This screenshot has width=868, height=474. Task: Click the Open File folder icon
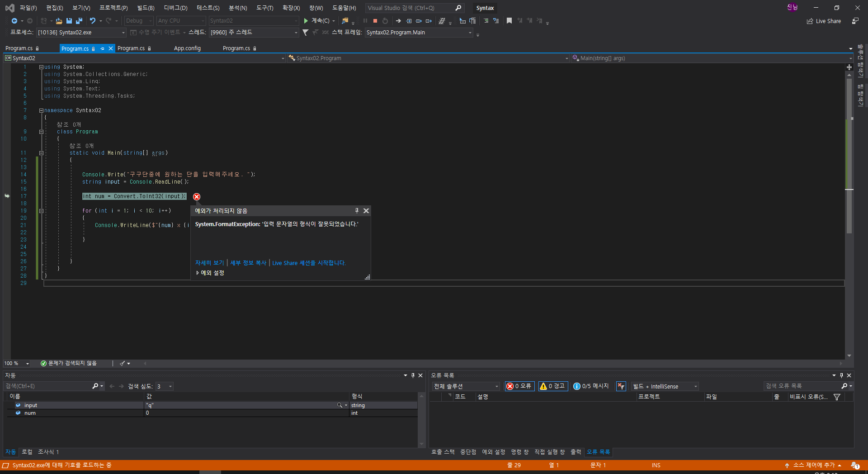tap(59, 21)
